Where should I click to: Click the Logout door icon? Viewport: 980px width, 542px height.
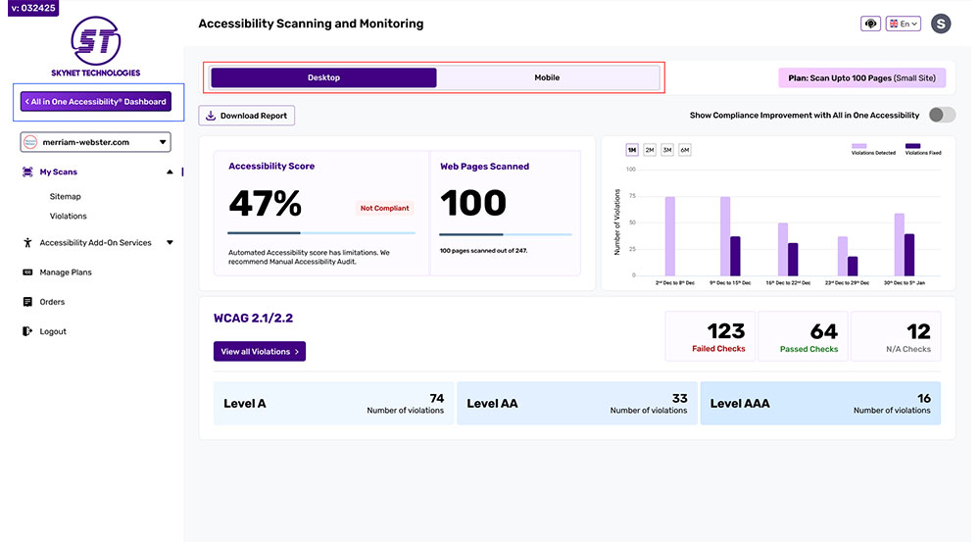27,331
